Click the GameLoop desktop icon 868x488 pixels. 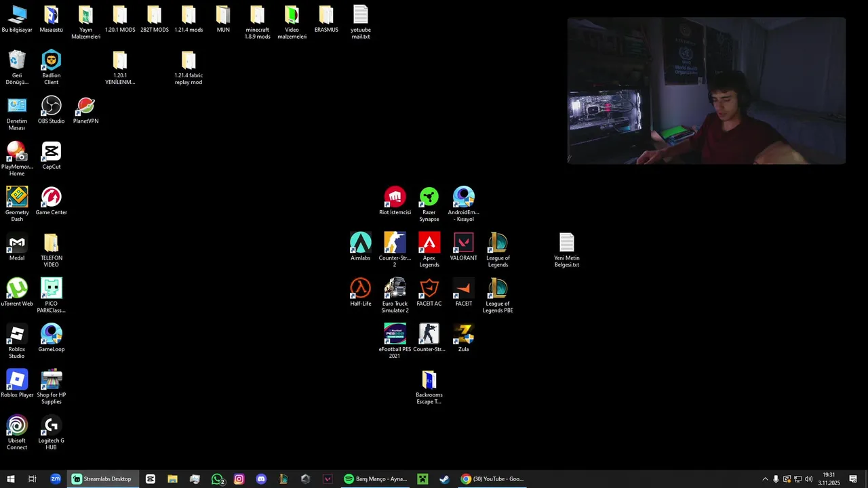(52, 338)
